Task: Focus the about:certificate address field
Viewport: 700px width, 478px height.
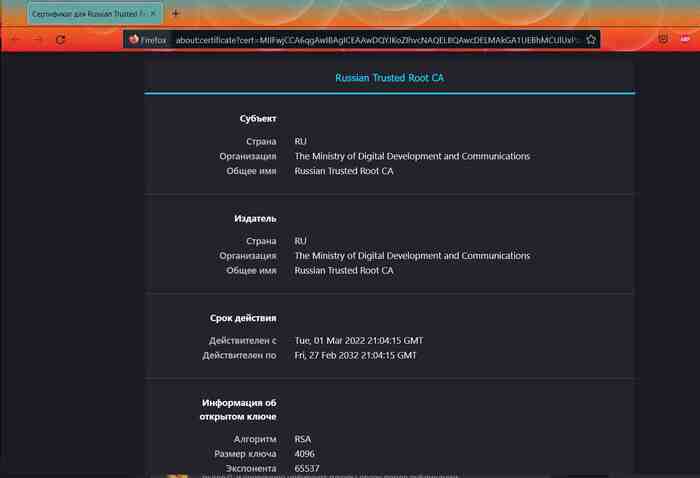Action: (375, 40)
